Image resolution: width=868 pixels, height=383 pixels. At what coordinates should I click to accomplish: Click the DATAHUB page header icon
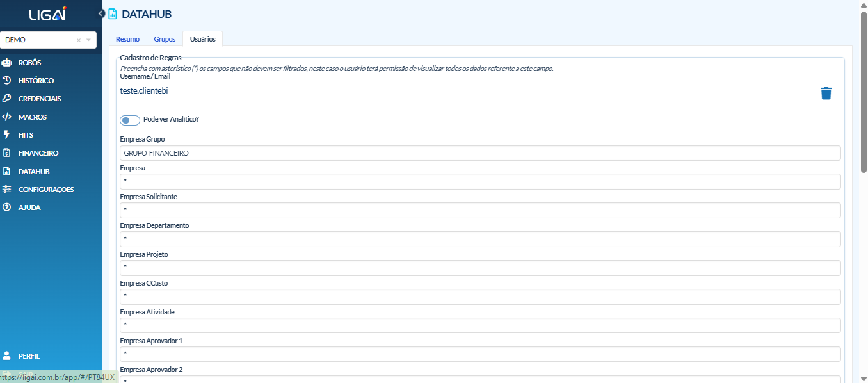[113, 14]
